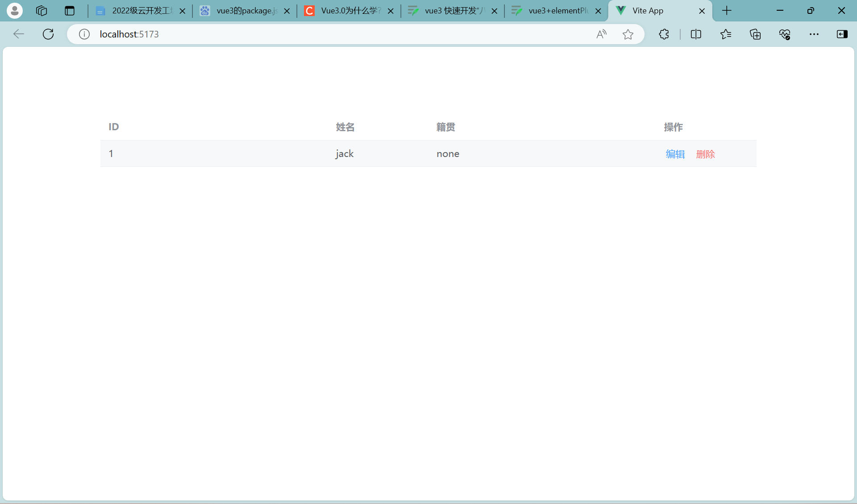857x504 pixels.
Task: Toggle the split screen icon
Action: click(696, 34)
